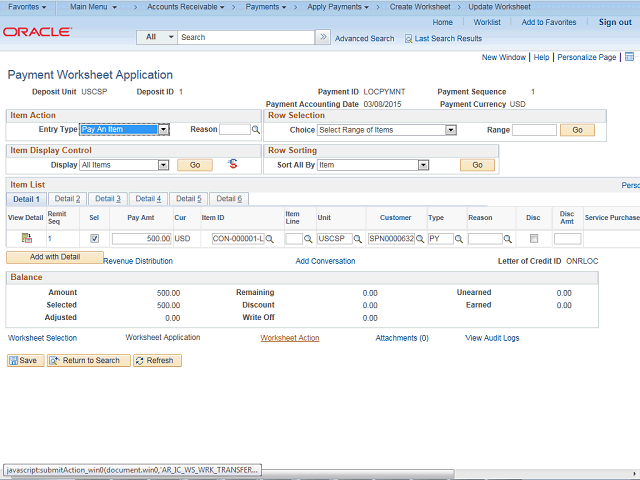
Task: Click the Type field lookup magnifier
Action: point(460,239)
